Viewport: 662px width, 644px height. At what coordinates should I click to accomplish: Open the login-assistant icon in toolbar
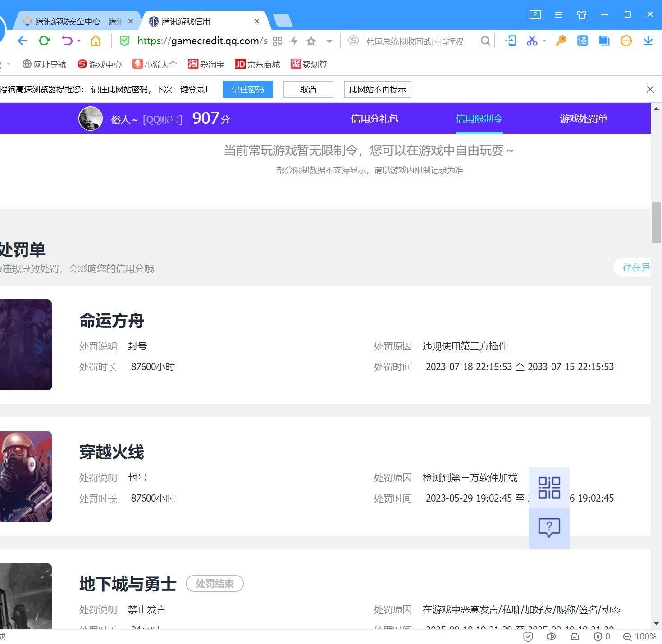511,41
